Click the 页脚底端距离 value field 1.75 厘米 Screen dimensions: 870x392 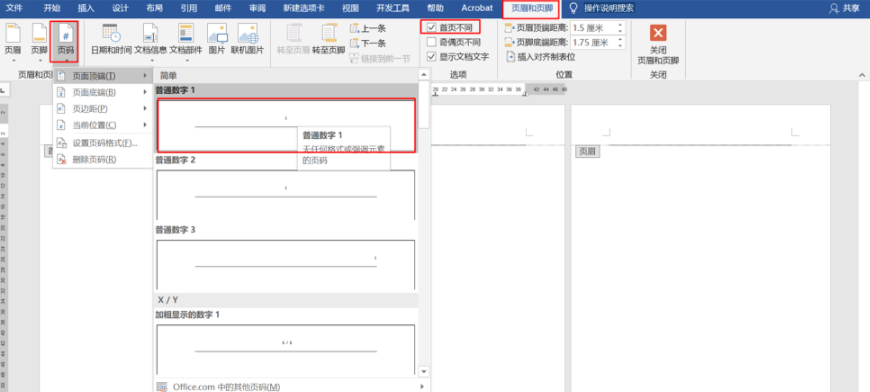pyautogui.click(x=593, y=43)
